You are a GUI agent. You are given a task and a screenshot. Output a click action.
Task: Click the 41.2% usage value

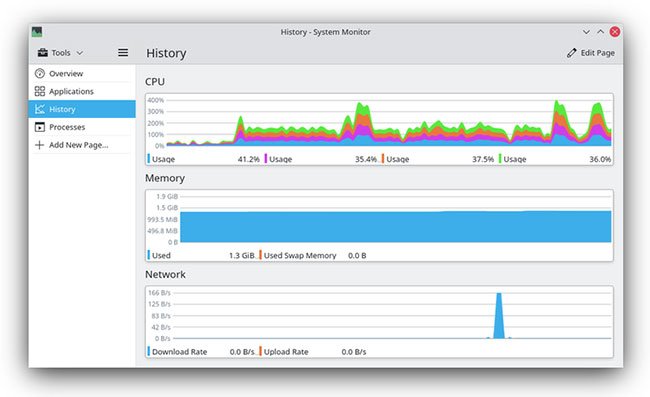point(249,159)
